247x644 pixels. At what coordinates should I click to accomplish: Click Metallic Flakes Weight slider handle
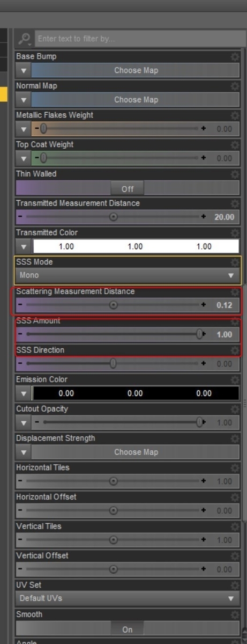43,129
